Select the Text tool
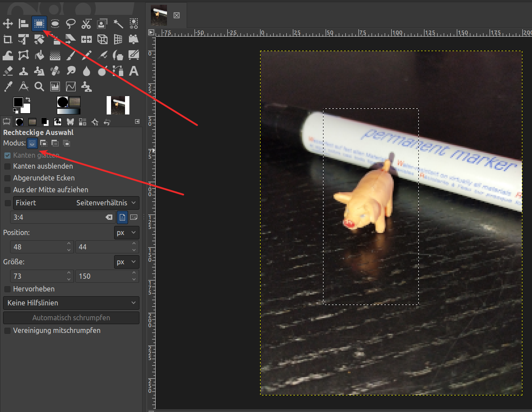This screenshot has height=412, width=532. [x=134, y=71]
